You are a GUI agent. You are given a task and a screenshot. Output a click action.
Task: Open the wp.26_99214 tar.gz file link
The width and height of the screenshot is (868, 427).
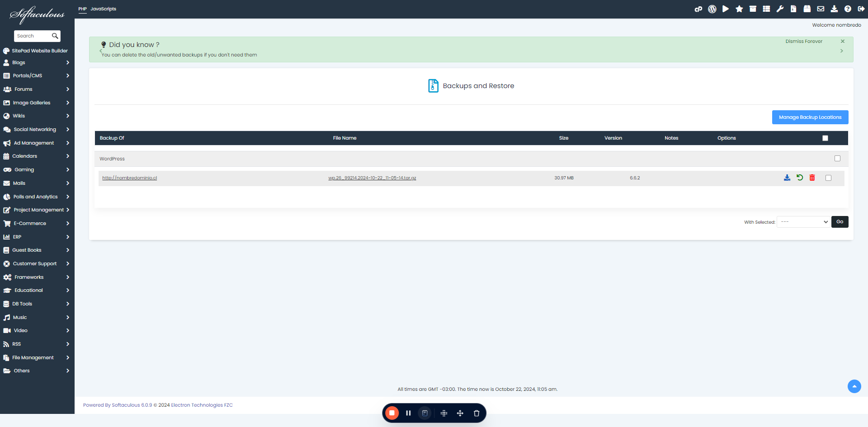[x=372, y=178]
